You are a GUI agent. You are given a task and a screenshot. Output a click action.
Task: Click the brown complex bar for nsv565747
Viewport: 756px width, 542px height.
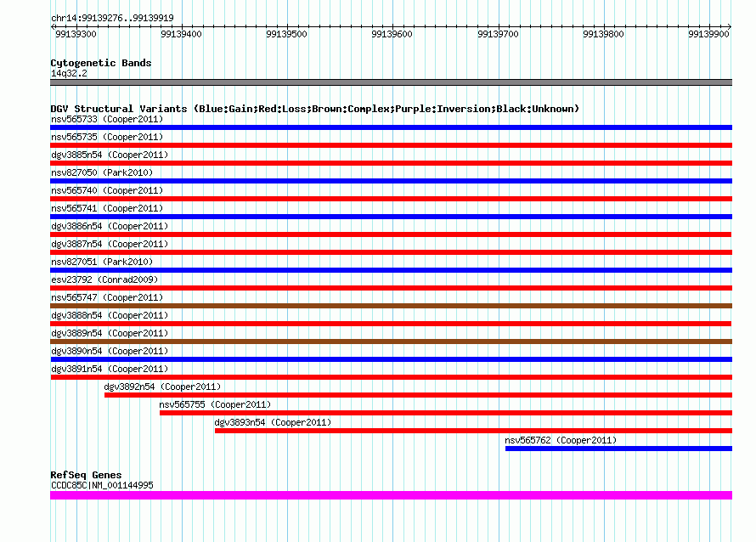391,306
